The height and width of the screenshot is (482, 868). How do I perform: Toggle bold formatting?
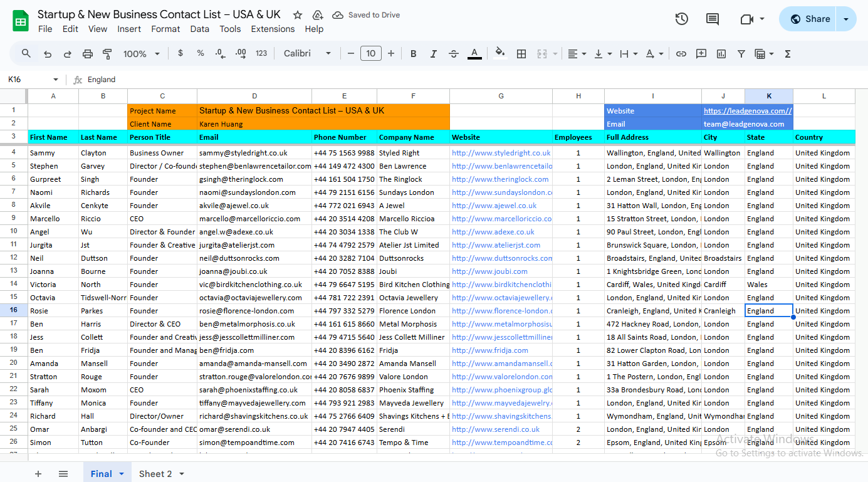(x=414, y=54)
